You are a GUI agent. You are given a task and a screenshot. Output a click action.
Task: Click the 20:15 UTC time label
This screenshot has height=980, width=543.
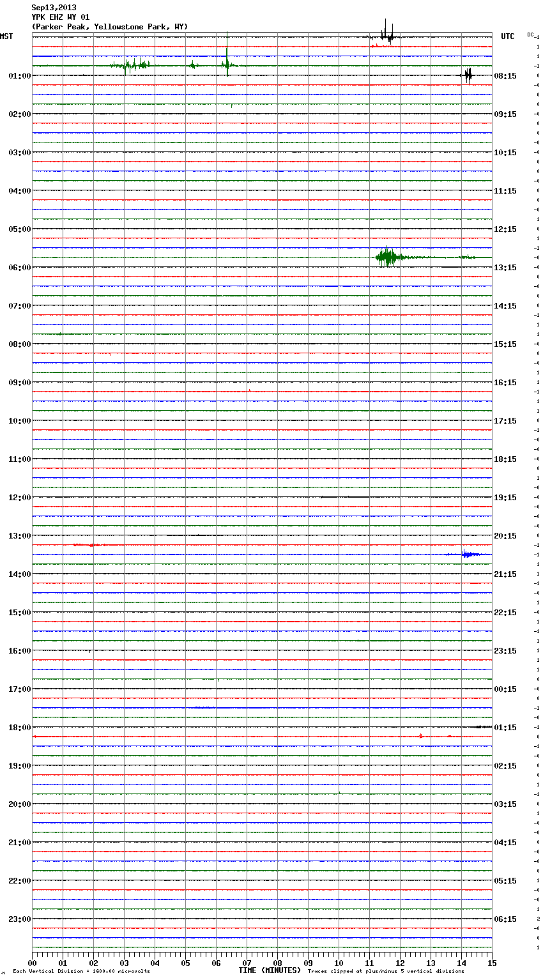[x=505, y=536]
